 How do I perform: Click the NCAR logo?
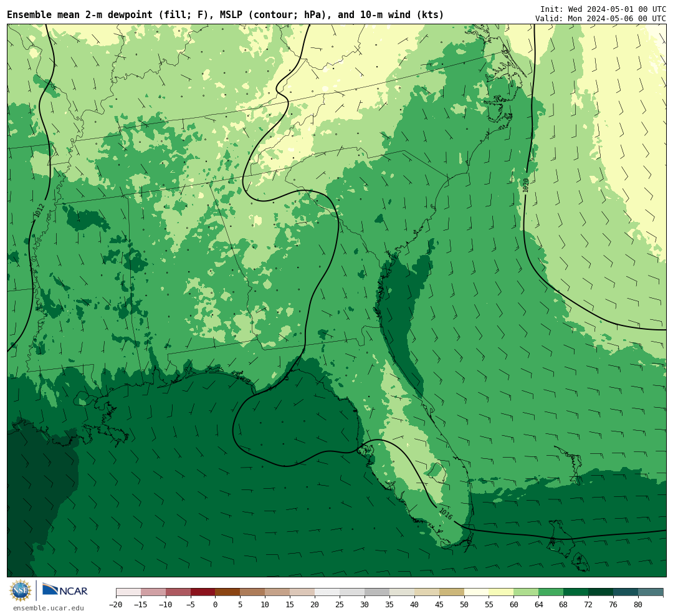(x=65, y=591)
